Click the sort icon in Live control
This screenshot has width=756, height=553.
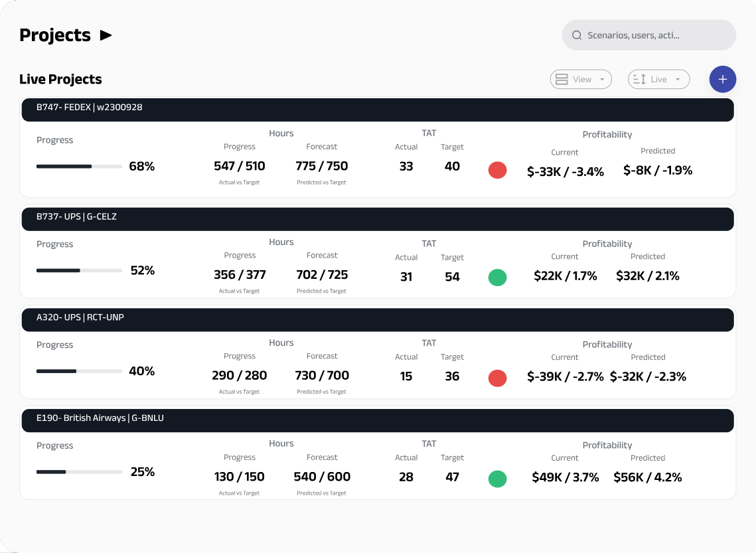tap(639, 80)
